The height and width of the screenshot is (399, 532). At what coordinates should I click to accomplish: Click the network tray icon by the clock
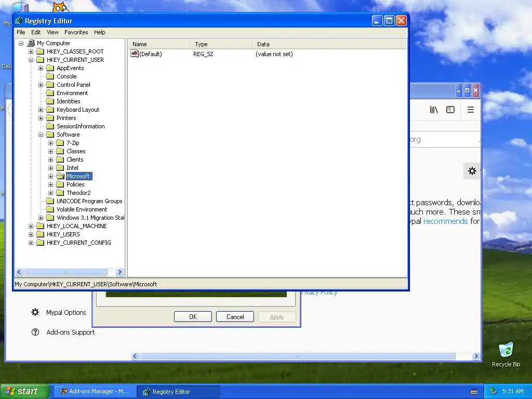point(494,391)
